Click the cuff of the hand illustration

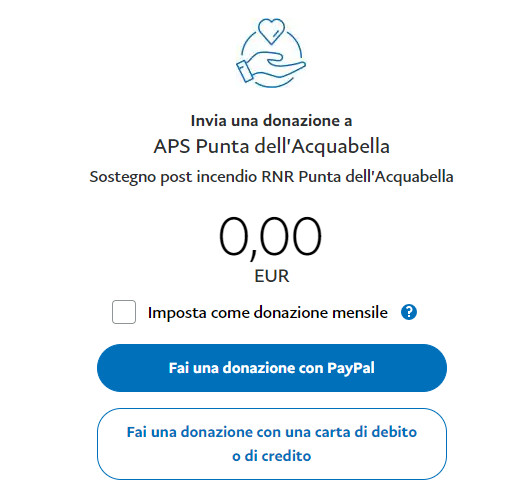pyautogui.click(x=245, y=71)
